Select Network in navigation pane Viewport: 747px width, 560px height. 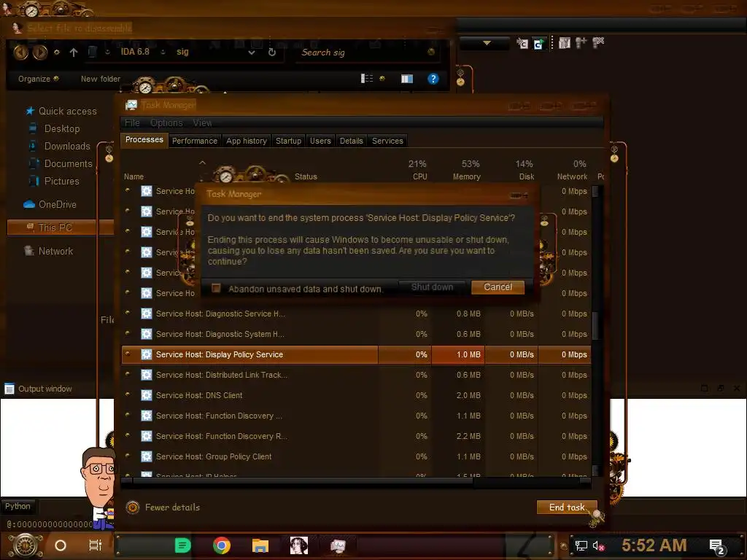point(55,251)
